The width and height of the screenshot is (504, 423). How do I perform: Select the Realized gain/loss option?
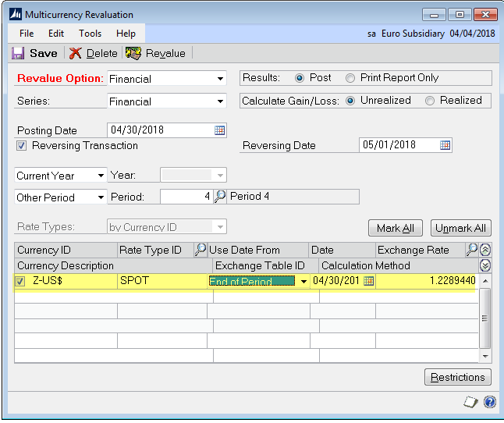coord(430,101)
